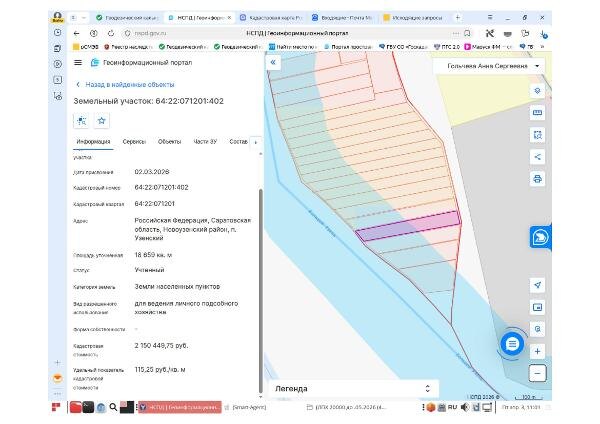
Task: Click the geoportal logo icon
Action: pos(95,62)
